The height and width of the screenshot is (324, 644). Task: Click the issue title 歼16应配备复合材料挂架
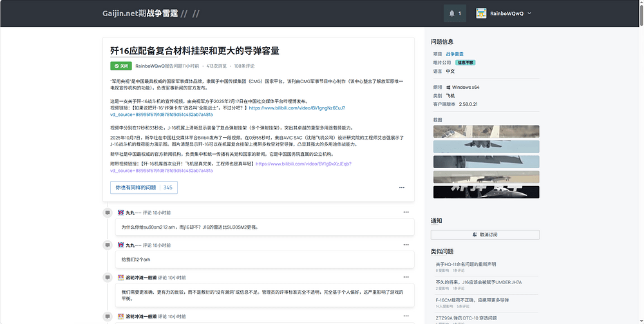click(194, 51)
